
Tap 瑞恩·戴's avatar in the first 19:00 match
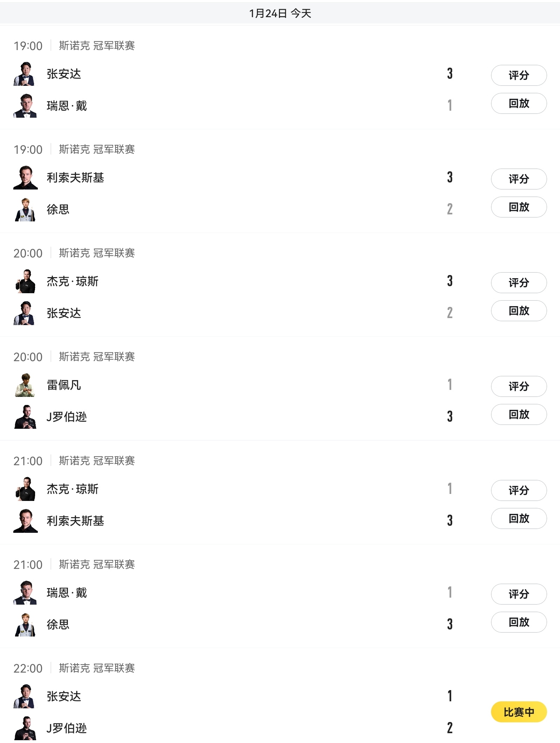click(25, 106)
